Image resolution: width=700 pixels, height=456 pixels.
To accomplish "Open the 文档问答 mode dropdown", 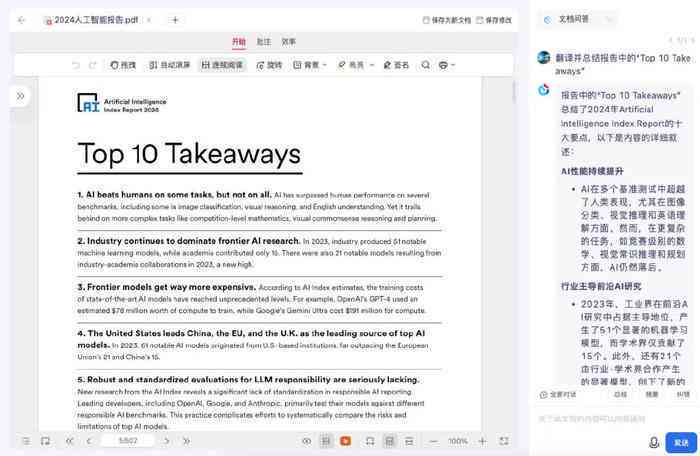I will click(578, 19).
